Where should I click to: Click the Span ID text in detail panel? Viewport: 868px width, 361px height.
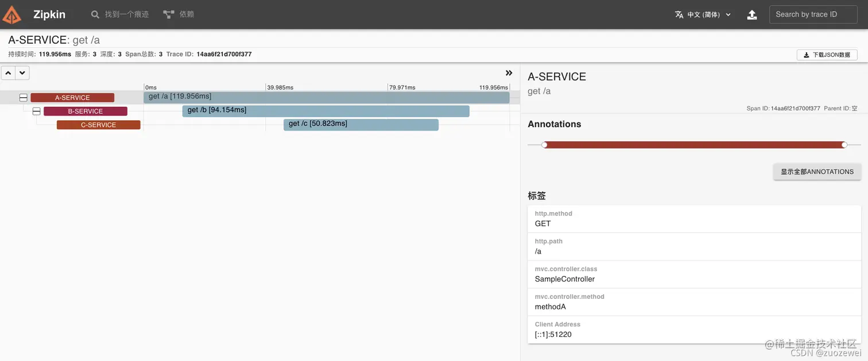tap(783, 108)
